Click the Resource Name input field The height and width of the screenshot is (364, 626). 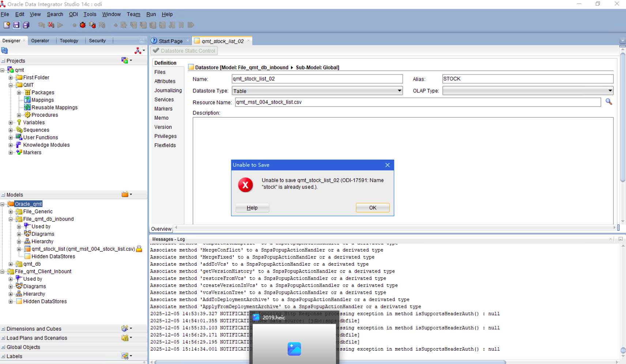(418, 102)
